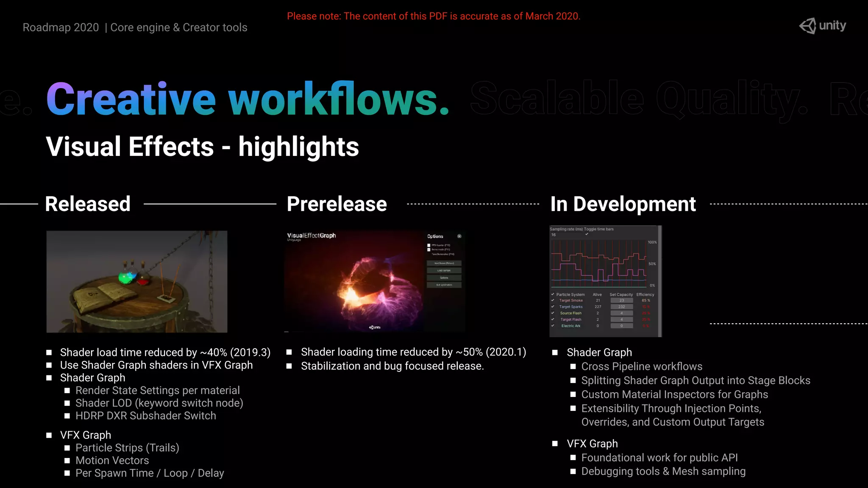
Task: Select 'Shader loading time reduced by ~50%' bullet
Action: pos(414,352)
